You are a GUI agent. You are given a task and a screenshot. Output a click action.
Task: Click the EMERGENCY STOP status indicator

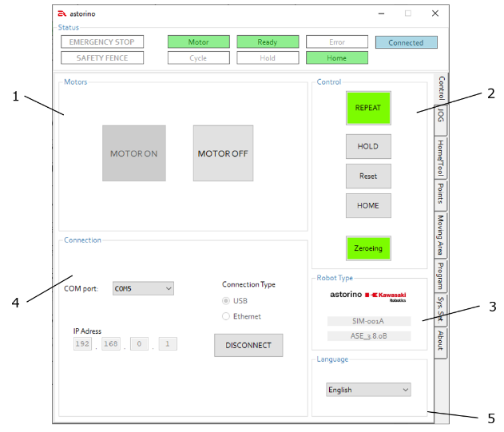[102, 42]
